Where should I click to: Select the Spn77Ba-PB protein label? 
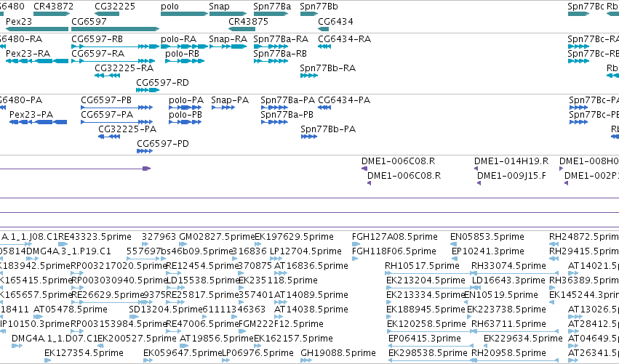(287, 115)
